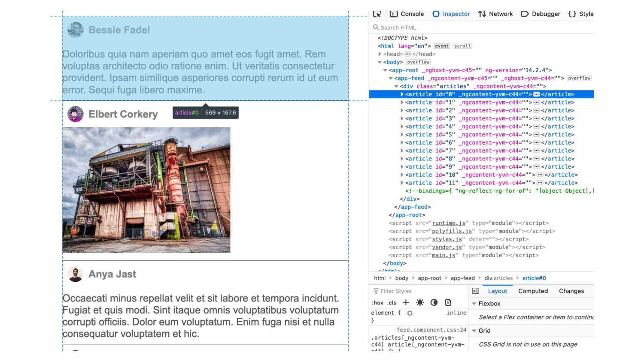644x362 pixels.
Task: Select the article id 10 row
Action: tap(482, 175)
